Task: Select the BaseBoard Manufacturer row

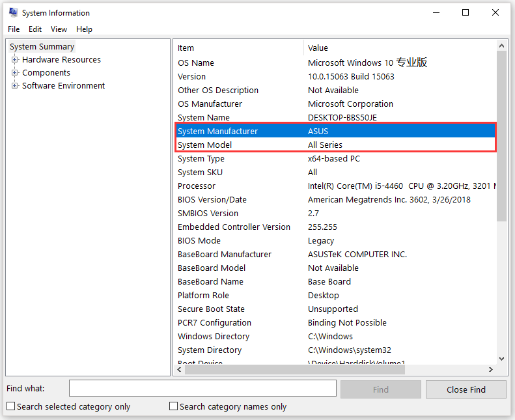Action: pyautogui.click(x=335, y=255)
